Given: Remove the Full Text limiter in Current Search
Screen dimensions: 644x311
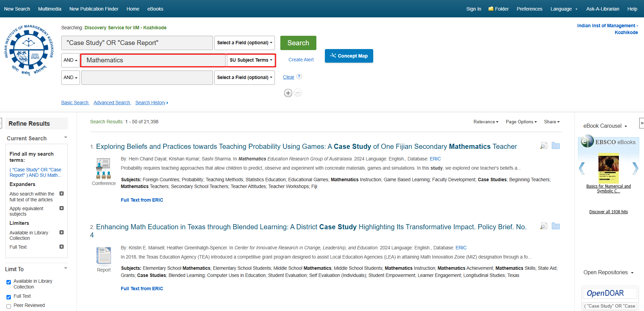Looking at the screenshot, I should 62,247.
